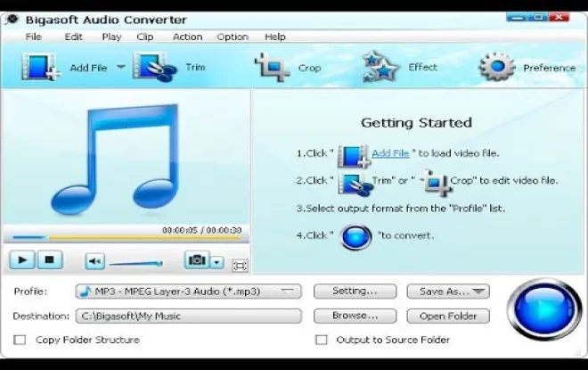Open the Action menu
This screenshot has height=370, width=588.
click(x=187, y=37)
